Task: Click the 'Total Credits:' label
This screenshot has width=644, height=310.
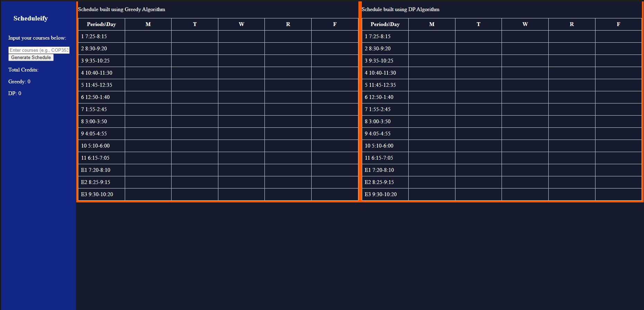Action: click(x=23, y=70)
